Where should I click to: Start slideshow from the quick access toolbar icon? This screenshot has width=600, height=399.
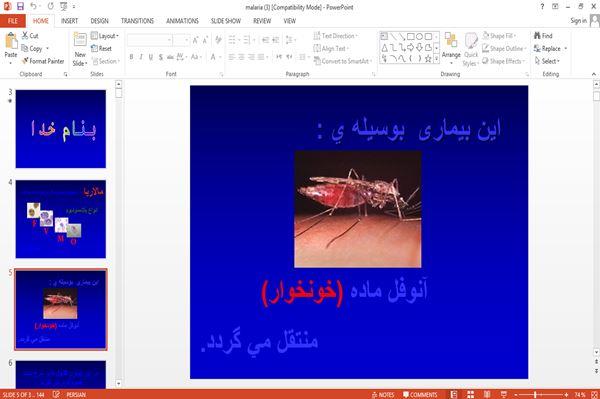[64, 7]
